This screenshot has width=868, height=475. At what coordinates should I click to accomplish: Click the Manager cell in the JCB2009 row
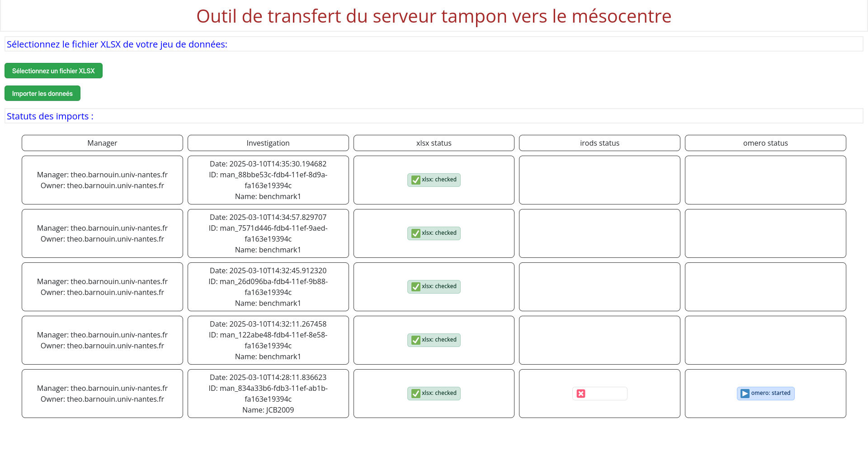[102, 394]
